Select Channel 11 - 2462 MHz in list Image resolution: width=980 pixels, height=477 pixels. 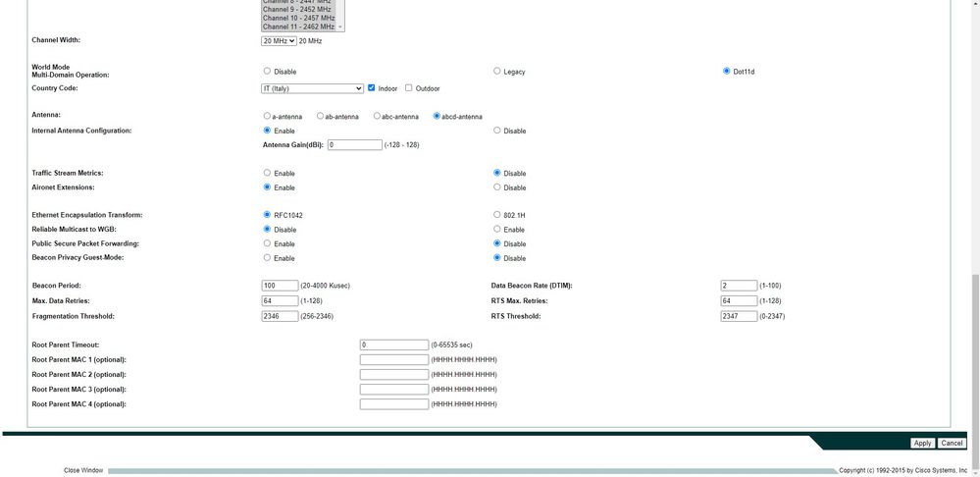pyautogui.click(x=299, y=26)
